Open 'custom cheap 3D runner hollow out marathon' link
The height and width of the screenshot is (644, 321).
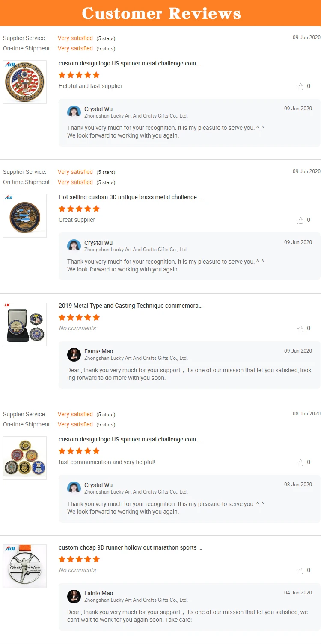(x=131, y=548)
